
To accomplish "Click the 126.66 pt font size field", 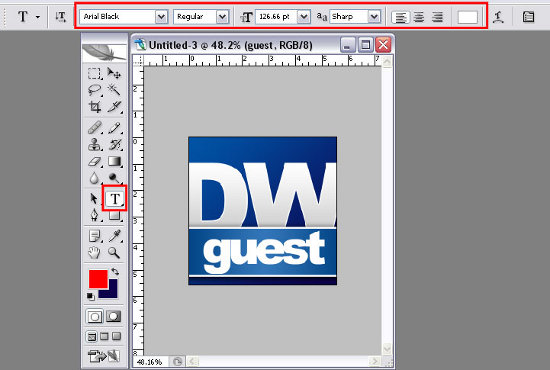I will pos(276,16).
